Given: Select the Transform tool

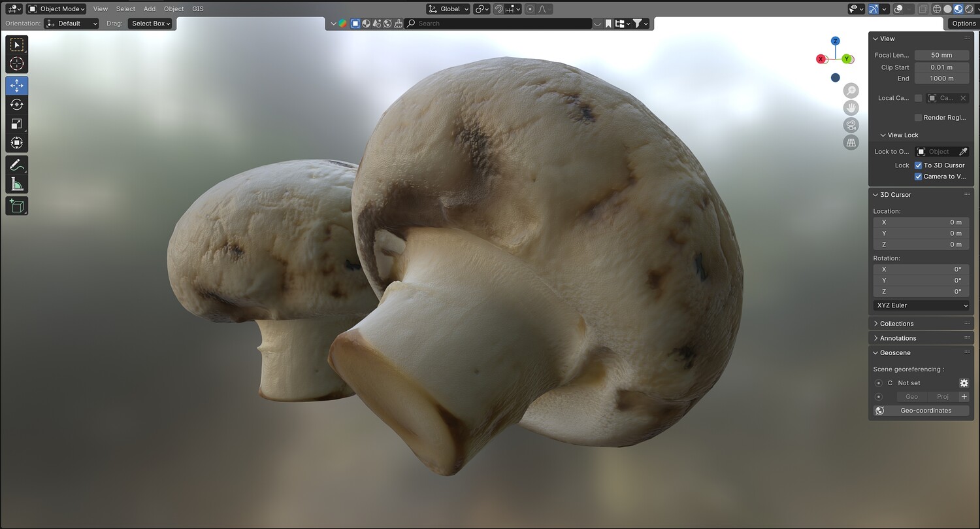Looking at the screenshot, I should (17, 143).
